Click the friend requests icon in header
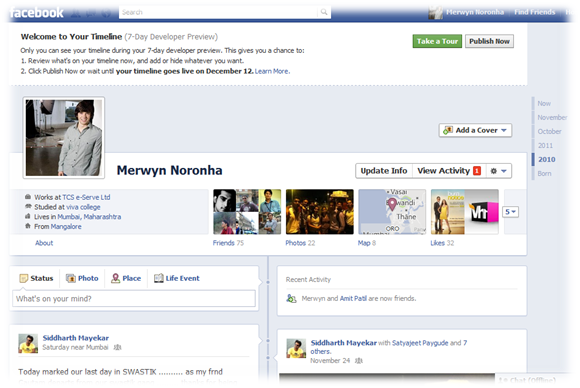Screen dimensions: 580x388 [x=75, y=13]
